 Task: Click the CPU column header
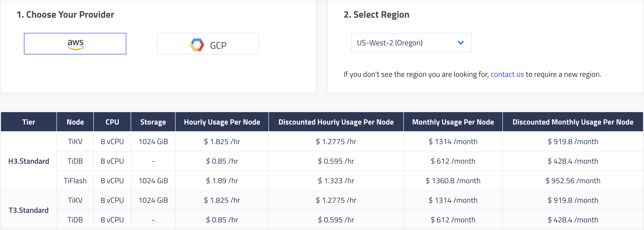point(112,122)
